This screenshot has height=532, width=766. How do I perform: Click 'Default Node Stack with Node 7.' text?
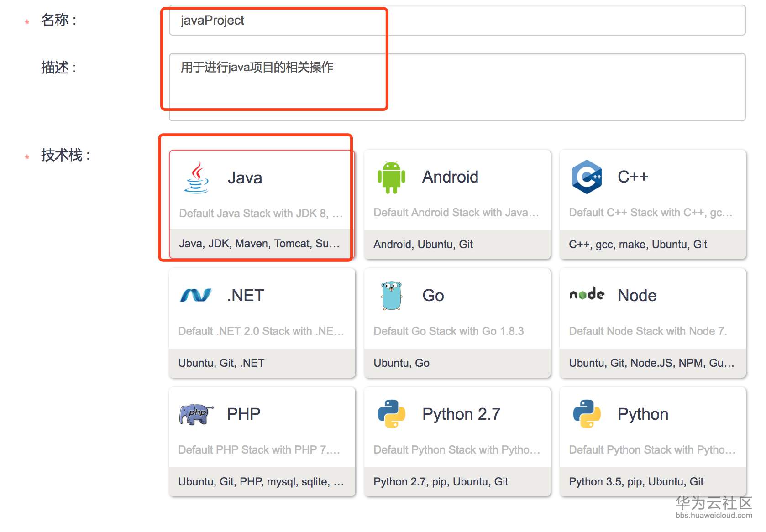(x=648, y=331)
